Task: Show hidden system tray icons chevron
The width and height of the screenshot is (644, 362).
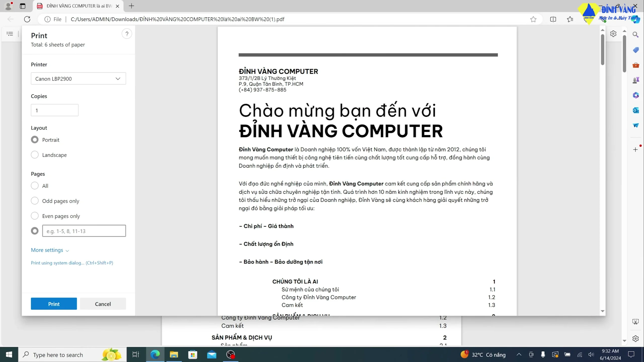Action: tap(519, 354)
